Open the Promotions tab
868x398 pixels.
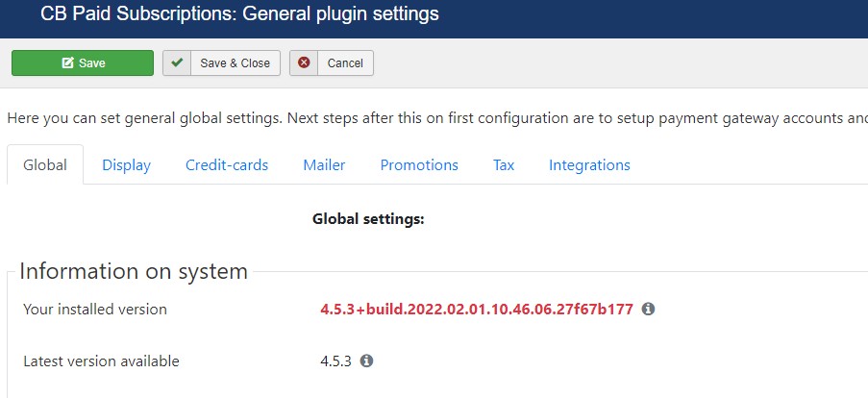coord(419,165)
